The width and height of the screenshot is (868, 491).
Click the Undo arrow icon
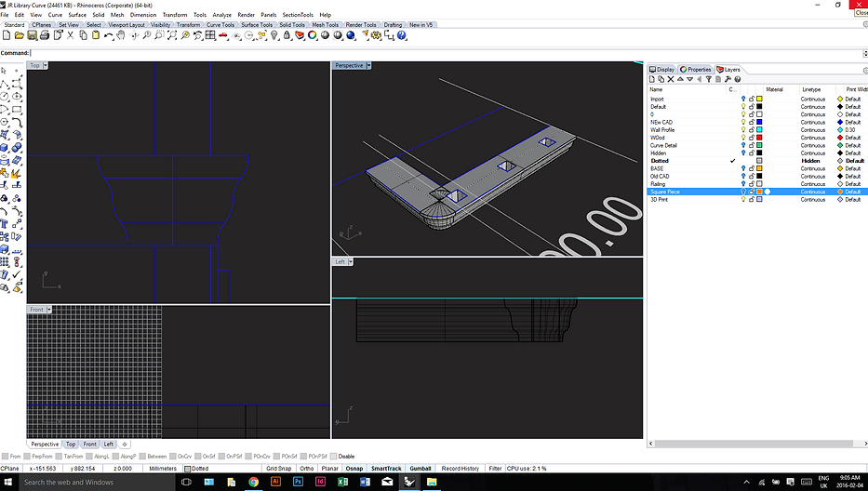(109, 35)
